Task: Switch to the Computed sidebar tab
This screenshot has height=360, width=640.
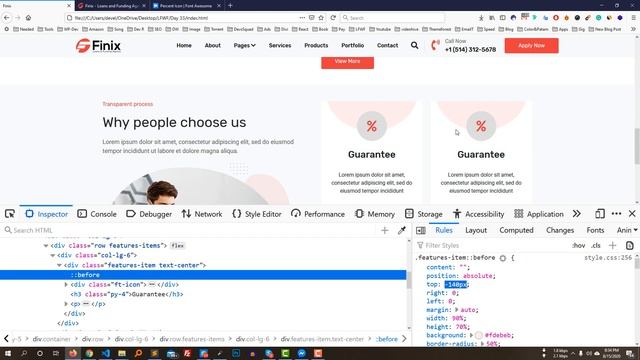Action: tap(516, 230)
